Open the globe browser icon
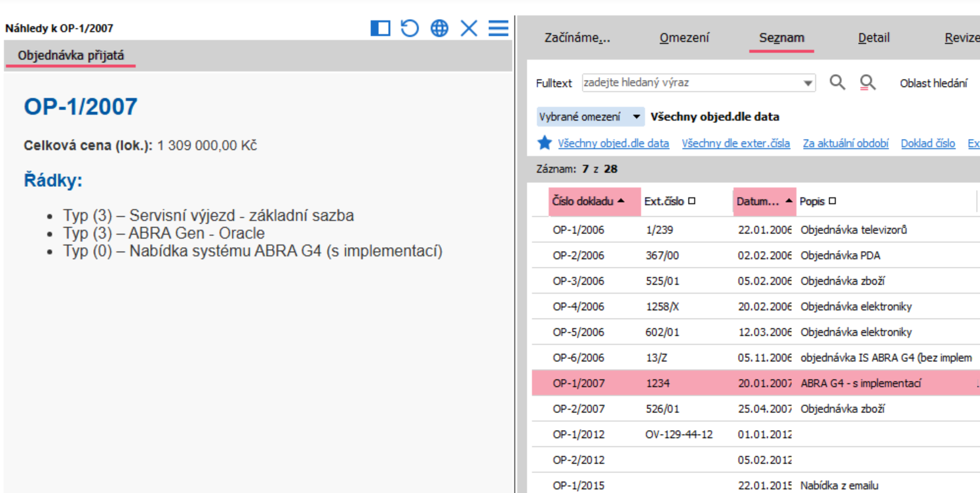 point(439,28)
